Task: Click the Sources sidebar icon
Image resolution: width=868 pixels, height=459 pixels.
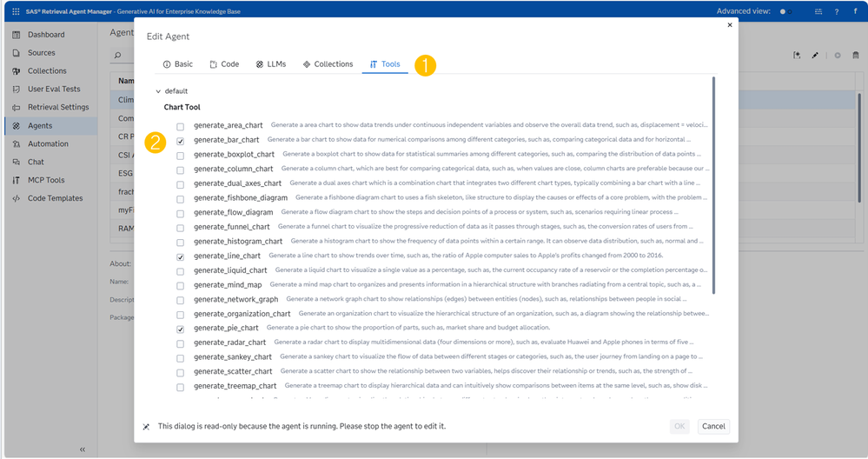Action: (x=16, y=53)
